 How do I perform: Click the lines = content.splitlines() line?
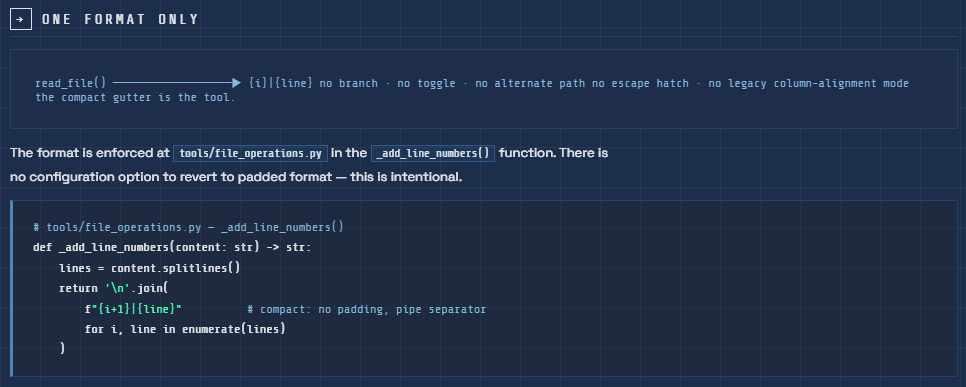pyautogui.click(x=150, y=268)
